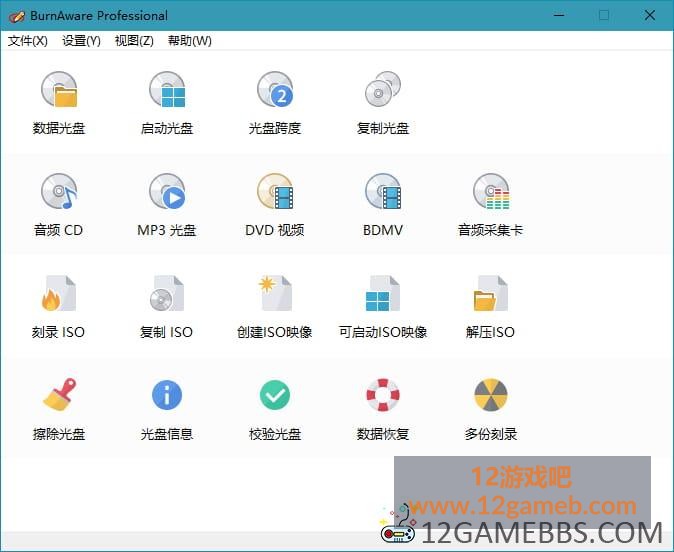Start the 刻录 ISO burn tool

[x=59, y=307]
